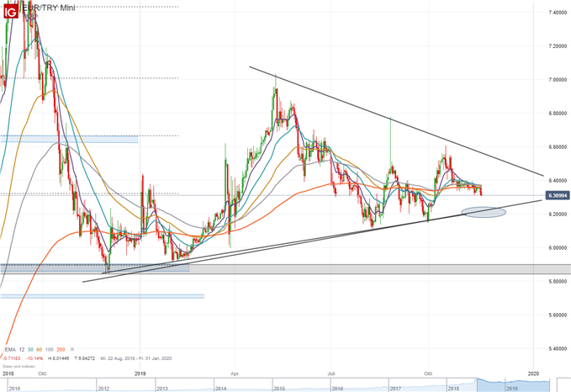
Task: Click the 5.80000 price axis label
Action: pos(558,281)
